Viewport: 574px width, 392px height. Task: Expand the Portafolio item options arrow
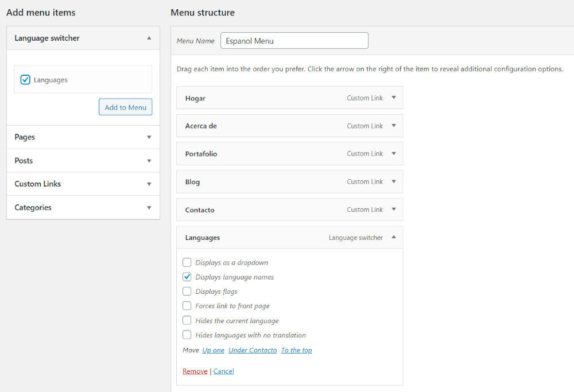(394, 153)
